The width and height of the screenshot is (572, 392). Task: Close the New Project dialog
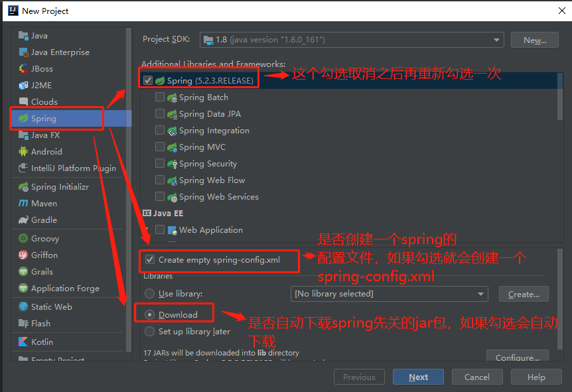point(562,11)
